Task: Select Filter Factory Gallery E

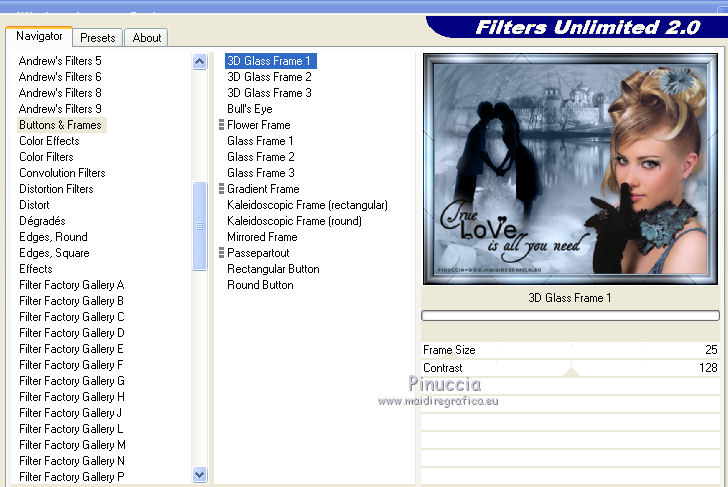Action: (72, 349)
